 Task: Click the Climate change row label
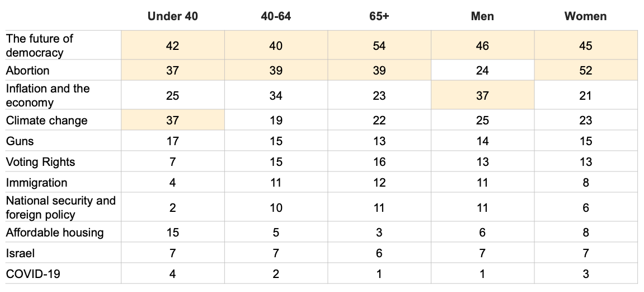pyautogui.click(x=46, y=120)
